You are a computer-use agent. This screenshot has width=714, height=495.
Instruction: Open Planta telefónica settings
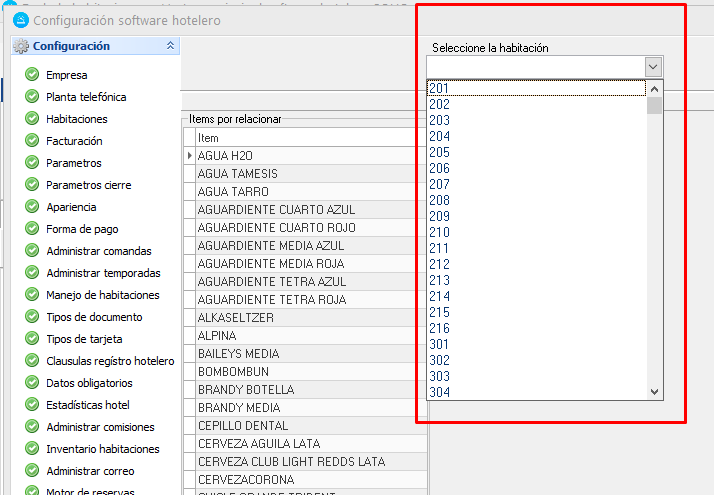point(86,97)
